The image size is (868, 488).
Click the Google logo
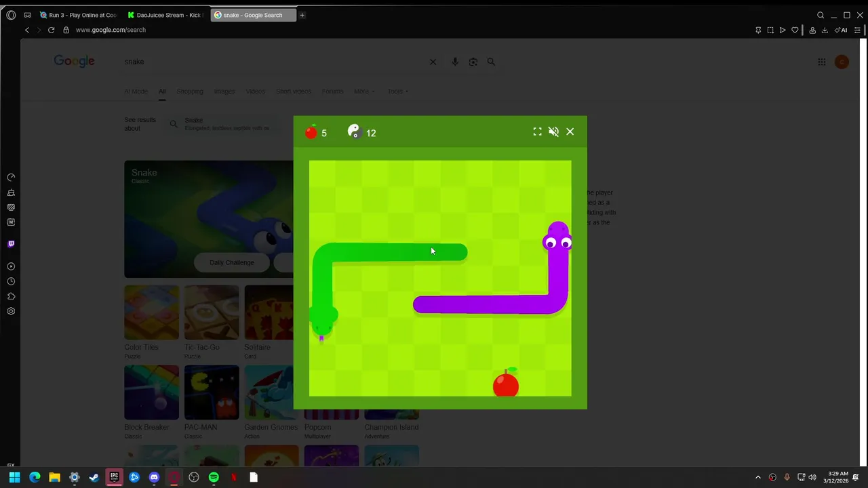point(74,62)
